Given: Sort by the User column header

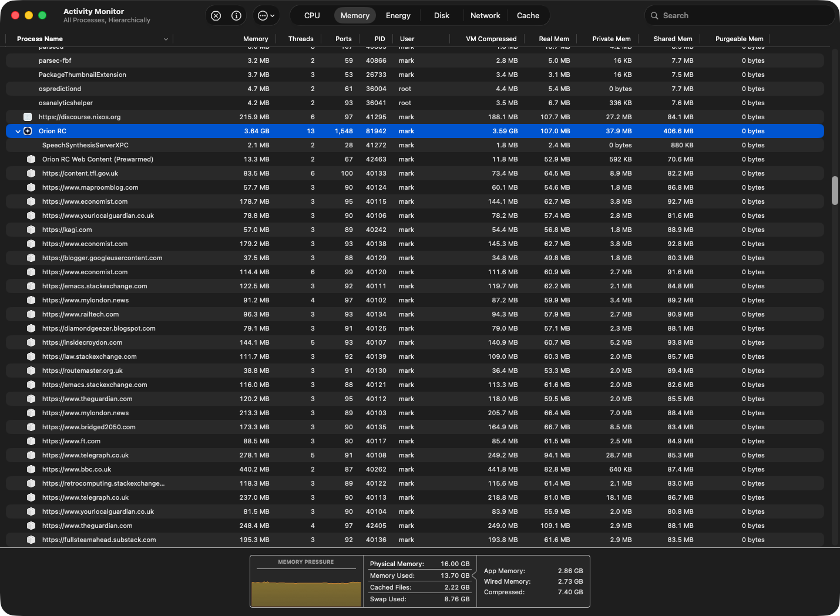Looking at the screenshot, I should tap(407, 39).
